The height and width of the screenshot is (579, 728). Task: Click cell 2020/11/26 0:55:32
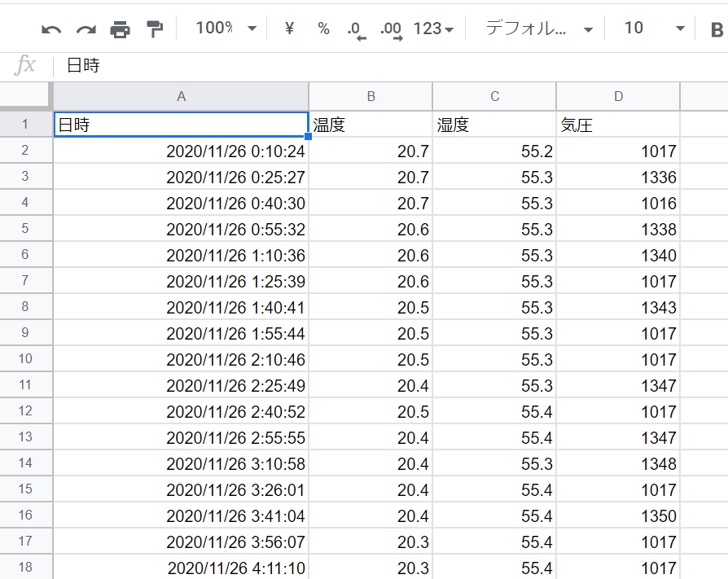pos(181,229)
